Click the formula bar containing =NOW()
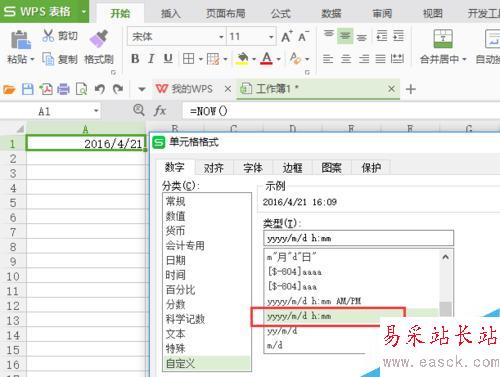 click(341, 111)
